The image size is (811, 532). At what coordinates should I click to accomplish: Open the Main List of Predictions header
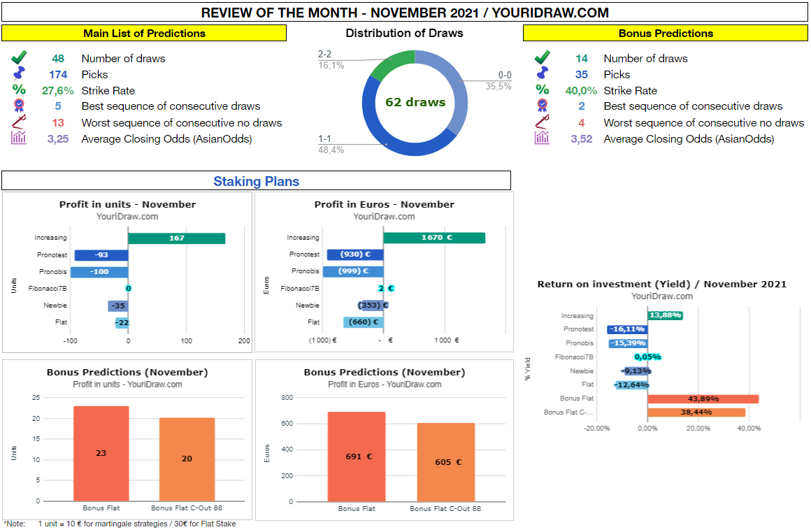[143, 33]
